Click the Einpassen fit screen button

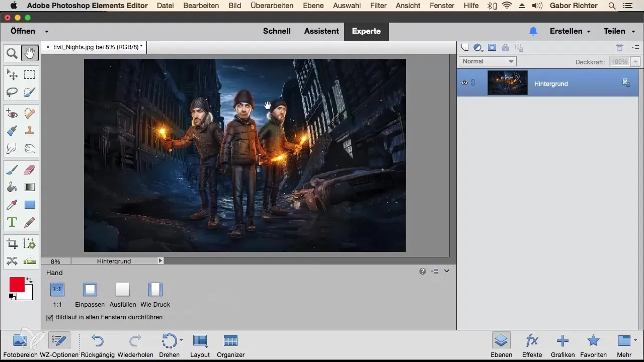tap(90, 295)
